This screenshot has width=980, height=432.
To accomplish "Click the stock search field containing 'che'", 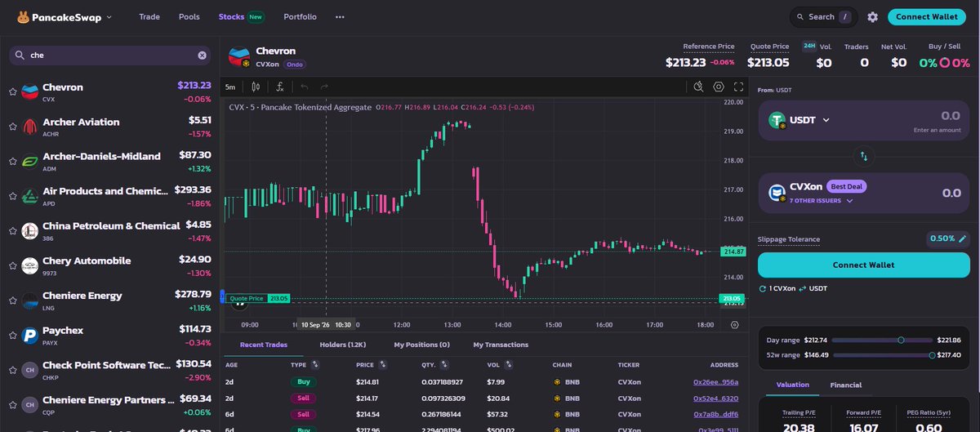I will [x=109, y=56].
